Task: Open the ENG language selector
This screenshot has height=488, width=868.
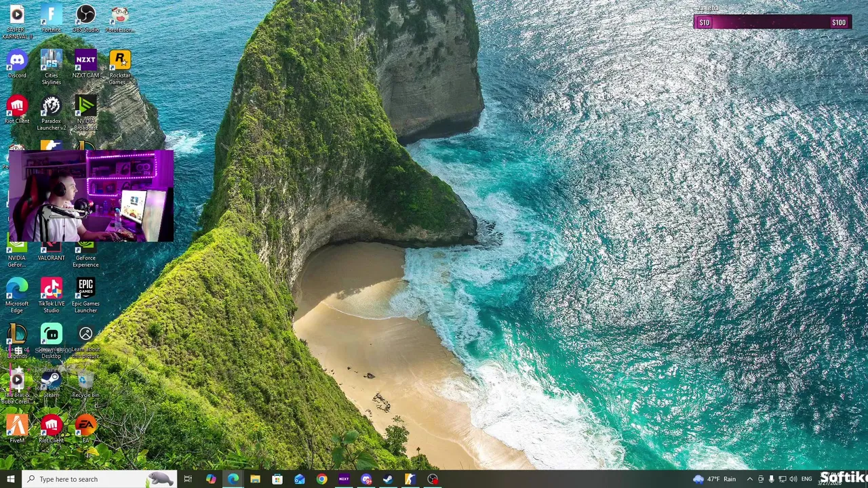Action: pyautogui.click(x=806, y=479)
